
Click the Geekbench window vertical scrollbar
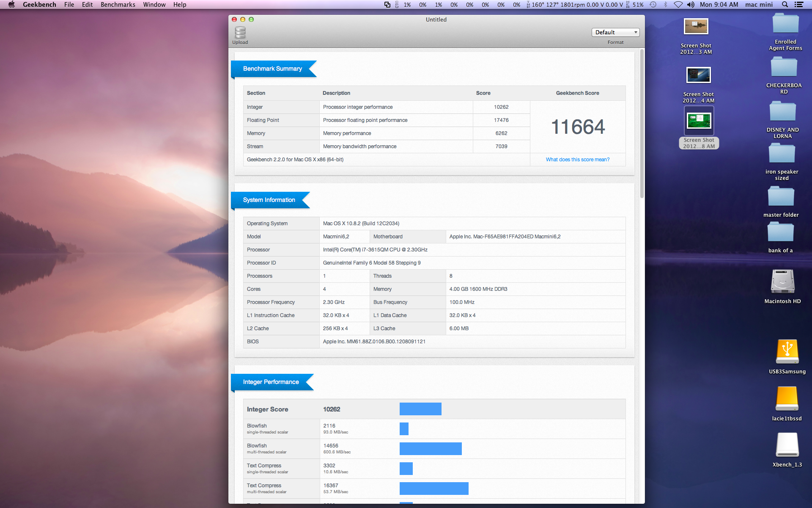(x=642, y=124)
